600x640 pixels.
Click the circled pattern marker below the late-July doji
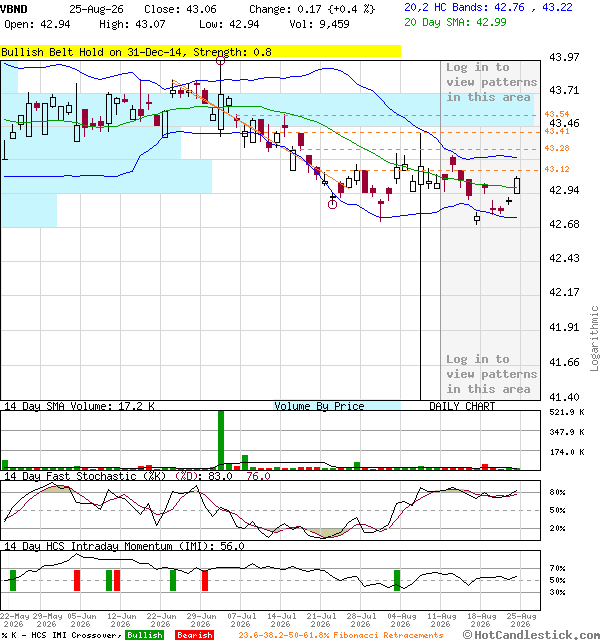click(333, 204)
